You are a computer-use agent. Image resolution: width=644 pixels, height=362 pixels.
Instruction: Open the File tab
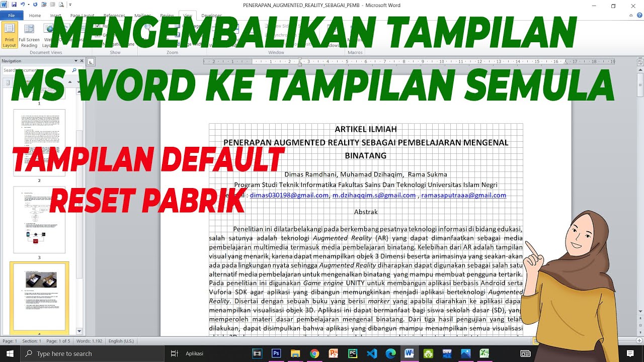coord(11,16)
